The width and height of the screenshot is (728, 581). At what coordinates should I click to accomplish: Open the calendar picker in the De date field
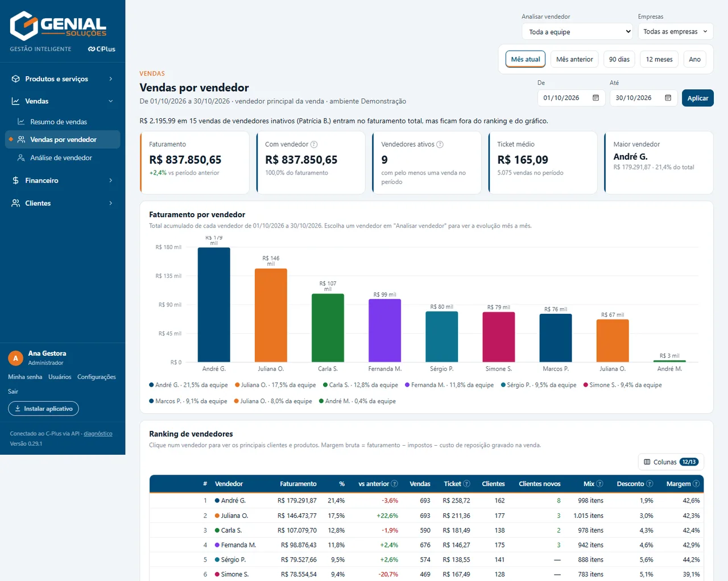(x=595, y=98)
